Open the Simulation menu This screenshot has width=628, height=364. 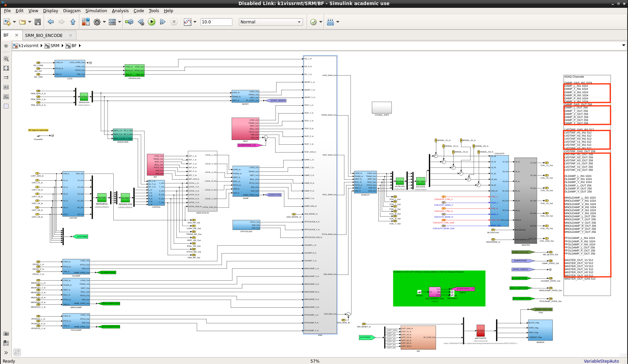96,11
